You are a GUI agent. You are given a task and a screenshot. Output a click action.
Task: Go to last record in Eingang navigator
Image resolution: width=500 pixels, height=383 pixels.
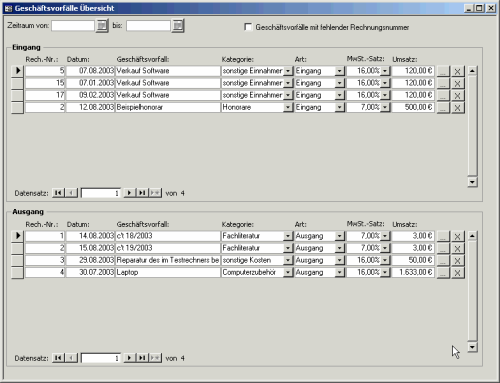click(142, 193)
